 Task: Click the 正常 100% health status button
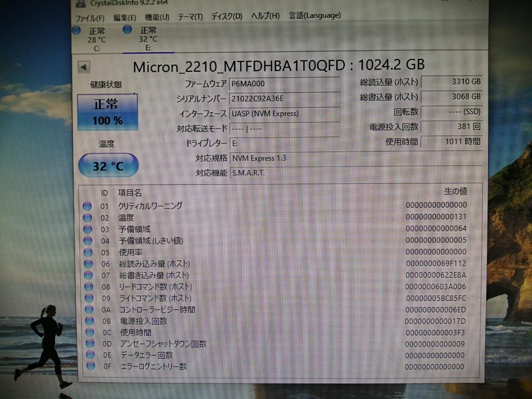pyautogui.click(x=107, y=112)
